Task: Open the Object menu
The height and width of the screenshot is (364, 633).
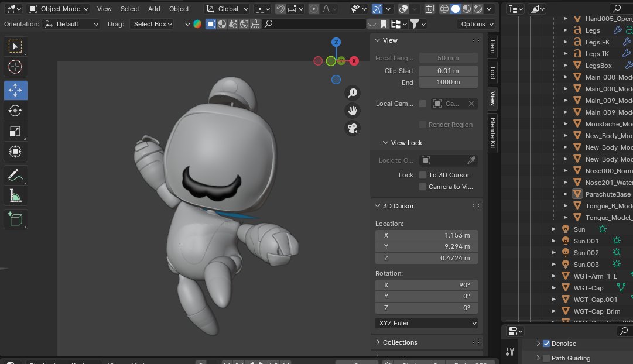Action: [x=179, y=9]
